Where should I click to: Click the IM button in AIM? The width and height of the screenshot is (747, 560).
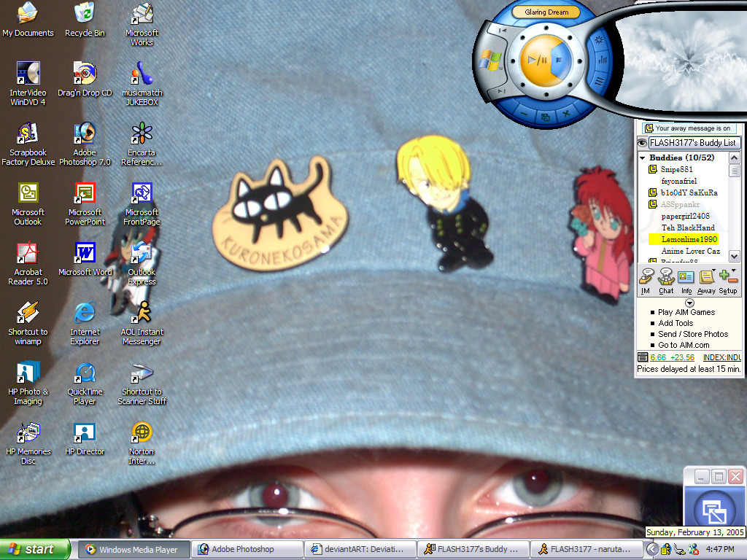point(646,281)
